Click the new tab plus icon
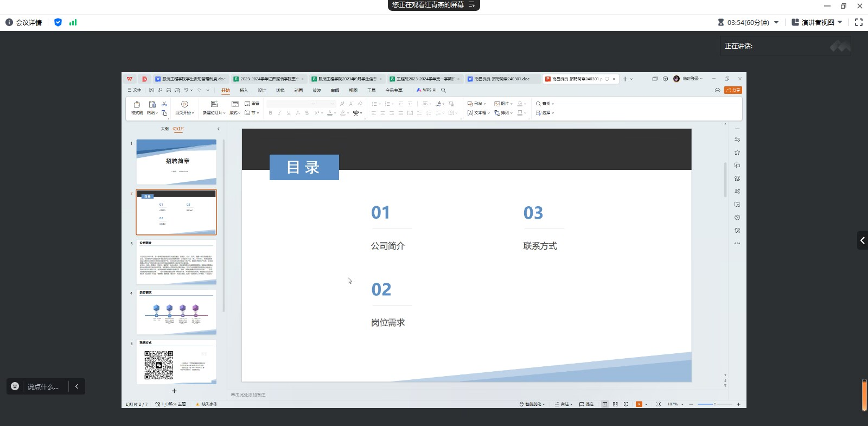Screen dimensions: 868x426 pos(625,79)
